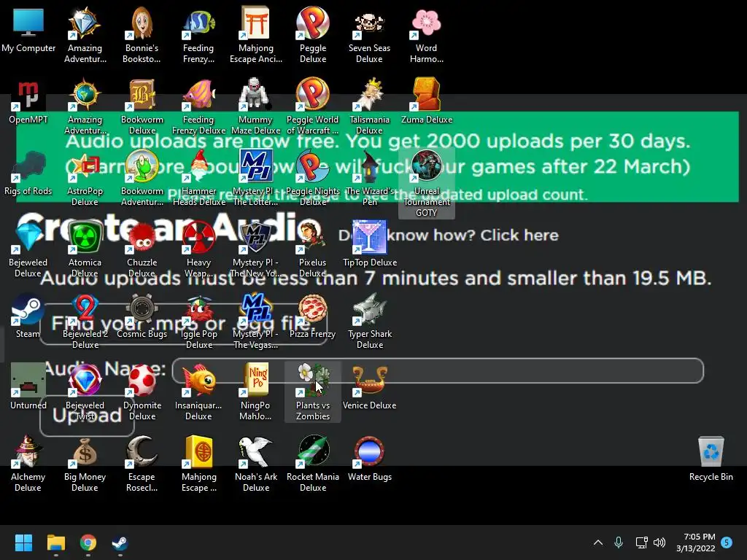Open the Recycle Bin
This screenshot has height=560, width=747.
point(711,459)
